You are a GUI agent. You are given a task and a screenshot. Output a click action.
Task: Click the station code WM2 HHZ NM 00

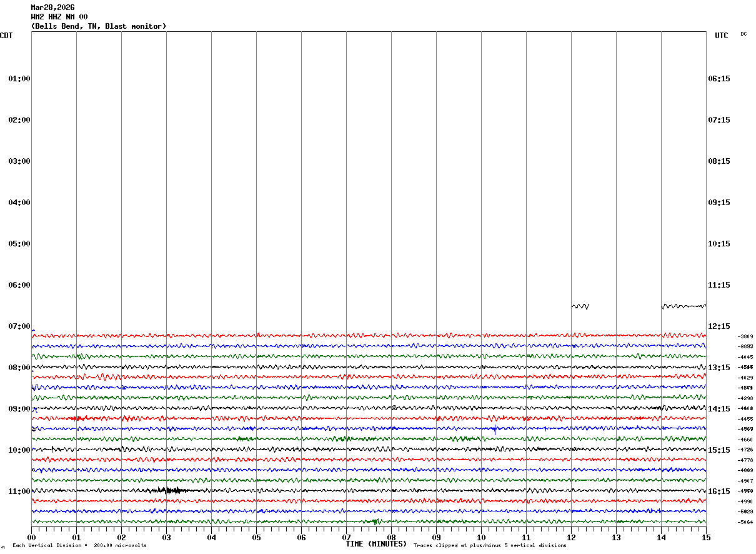(59, 17)
